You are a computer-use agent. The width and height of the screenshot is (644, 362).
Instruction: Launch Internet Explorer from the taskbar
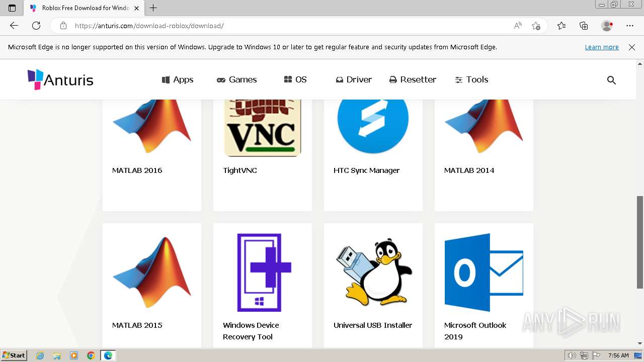click(x=40, y=355)
